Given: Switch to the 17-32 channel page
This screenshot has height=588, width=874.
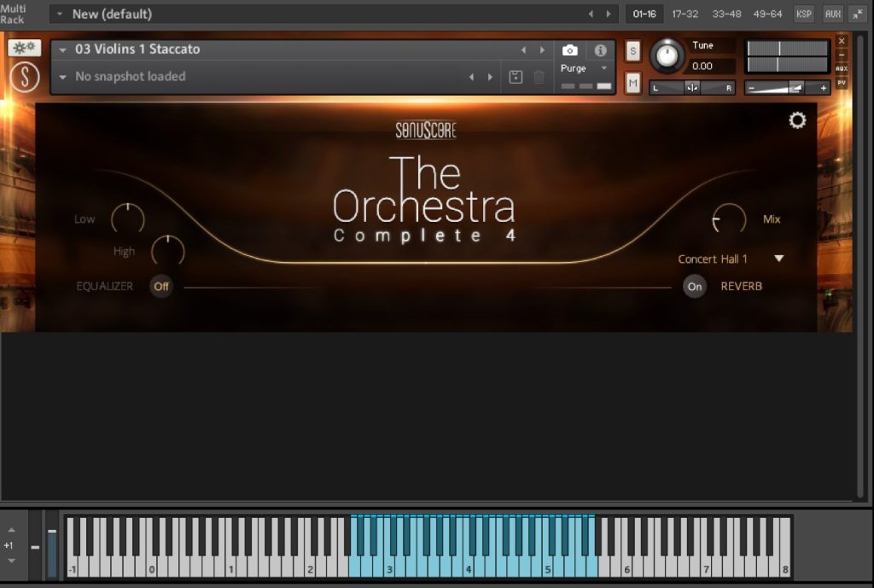Looking at the screenshot, I should coord(685,14).
